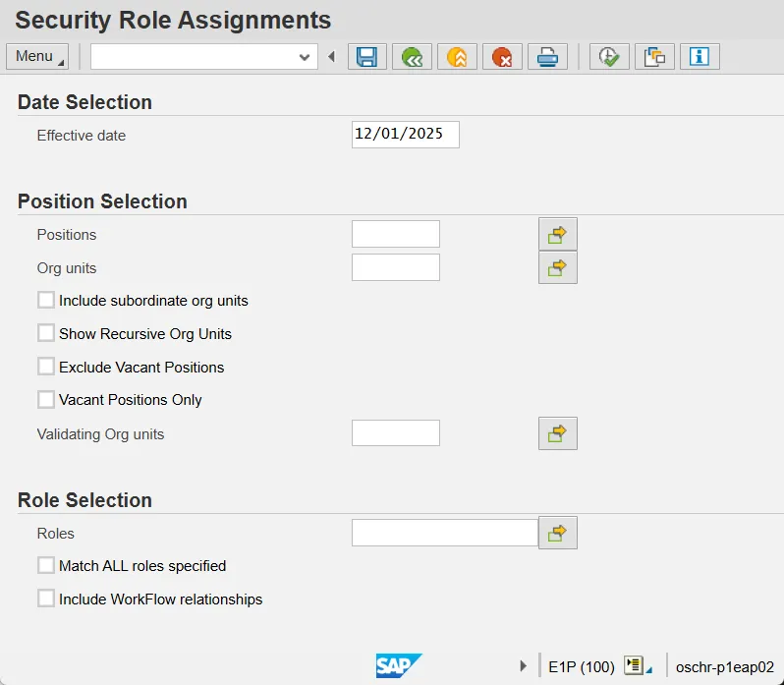Click the Effective date field
The height and width of the screenshot is (685, 784).
coord(405,135)
